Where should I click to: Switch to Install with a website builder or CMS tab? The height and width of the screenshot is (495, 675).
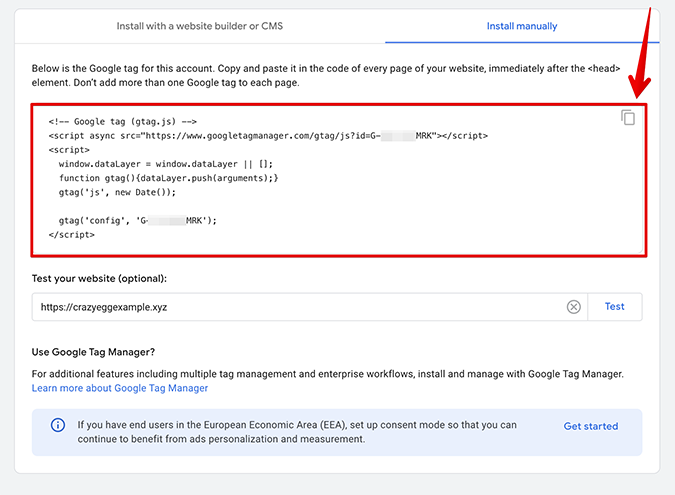pos(200,26)
